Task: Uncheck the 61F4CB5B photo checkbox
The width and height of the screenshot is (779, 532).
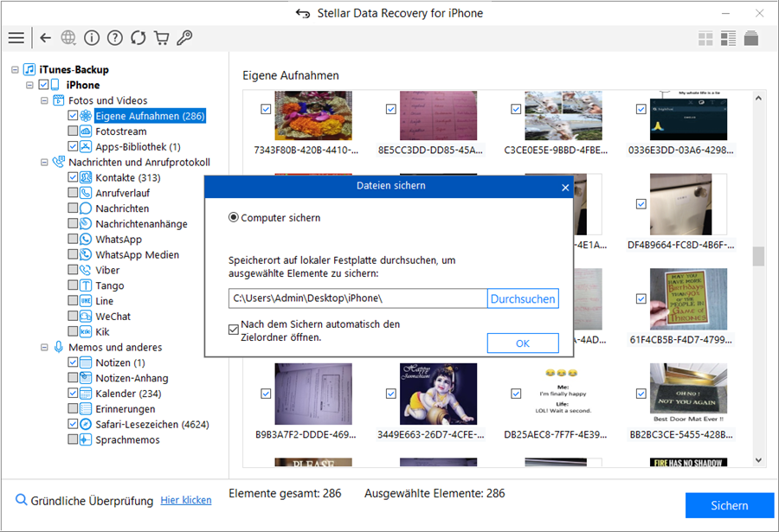Action: [641, 298]
